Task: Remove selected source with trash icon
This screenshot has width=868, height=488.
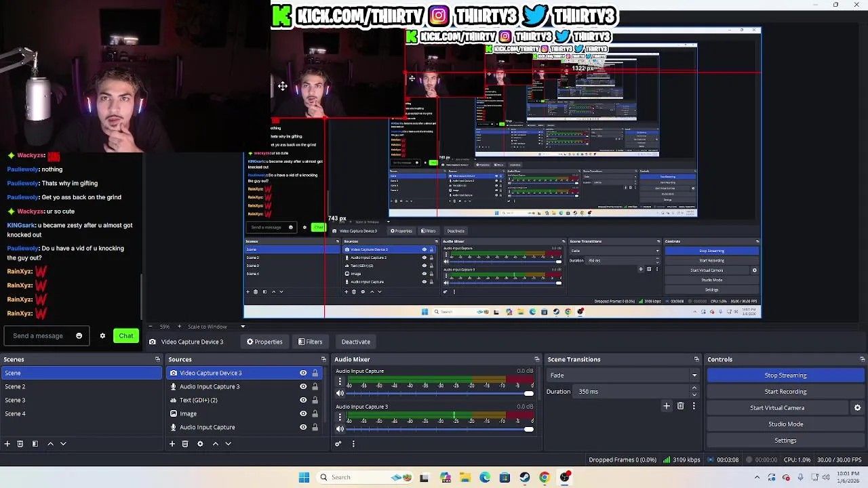Action: coord(185,443)
